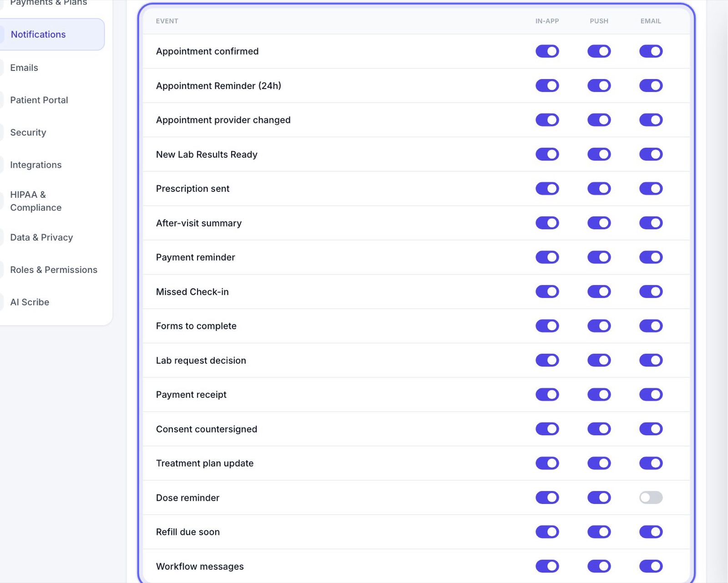Turn off in-app After-visit summary alerts
The width and height of the screenshot is (728, 583).
point(547,223)
